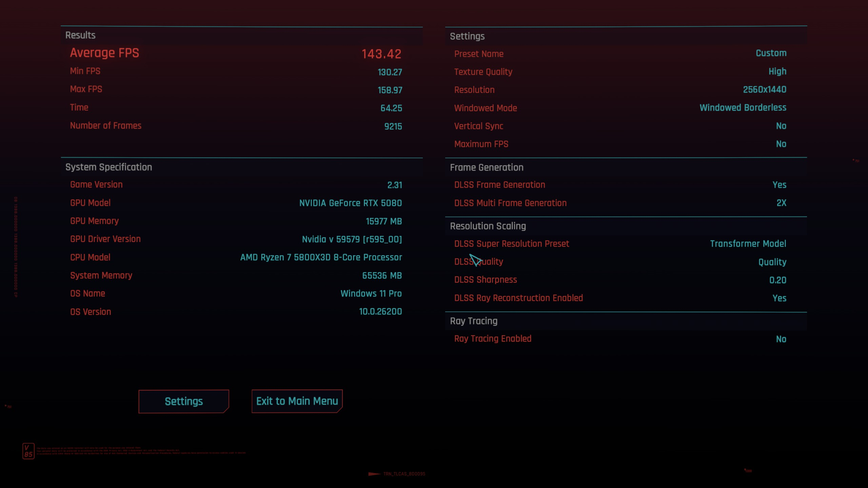Click the Transformer Model preset value
This screenshot has height=488, width=868.
tap(748, 244)
